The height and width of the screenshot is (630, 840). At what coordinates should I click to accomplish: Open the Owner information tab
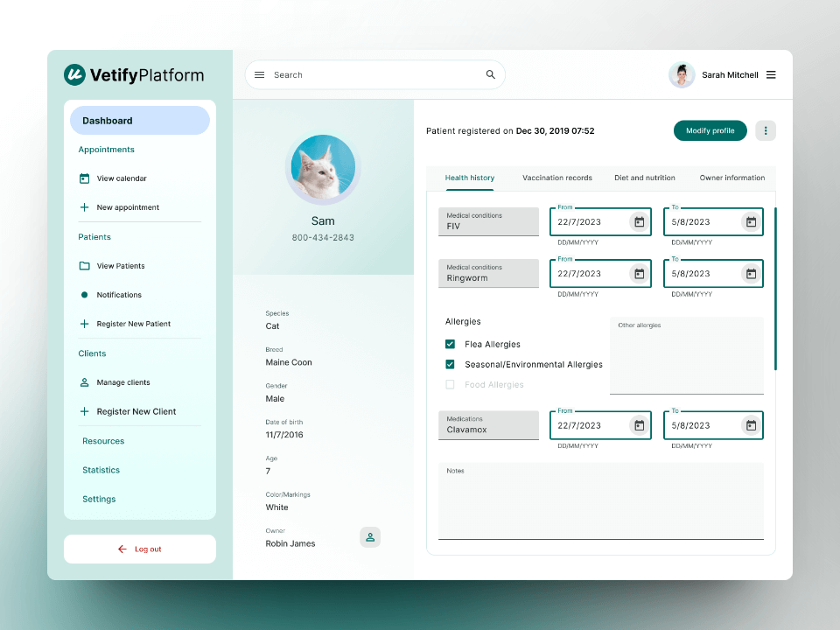pos(731,177)
